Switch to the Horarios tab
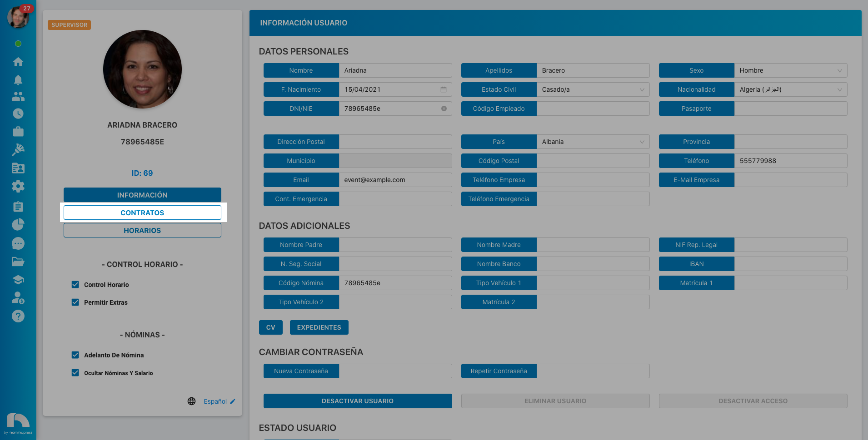This screenshot has height=440, width=868. [x=142, y=230]
